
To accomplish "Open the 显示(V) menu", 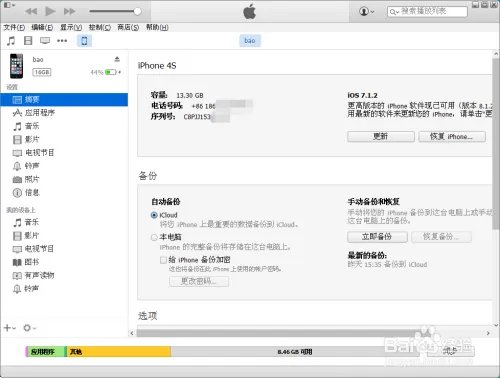I will pyautogui.click(x=71, y=27).
